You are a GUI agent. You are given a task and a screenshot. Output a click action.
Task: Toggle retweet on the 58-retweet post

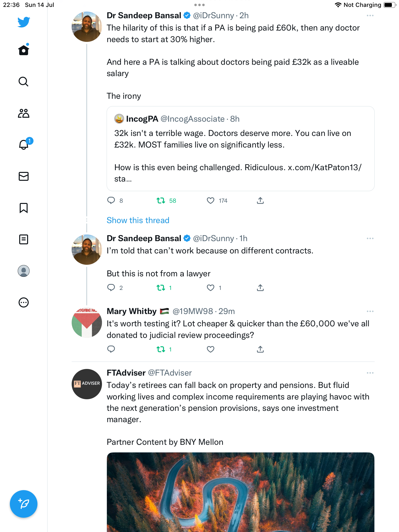[x=161, y=201]
